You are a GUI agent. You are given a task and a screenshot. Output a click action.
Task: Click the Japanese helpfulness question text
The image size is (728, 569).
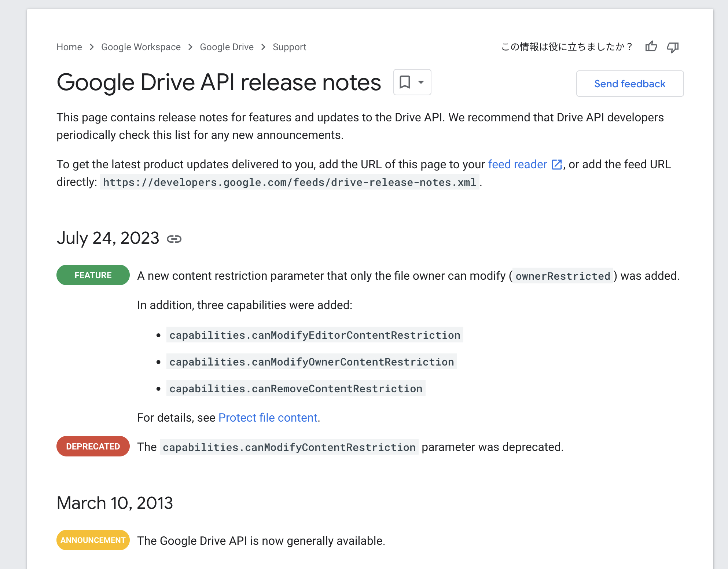coord(567,47)
